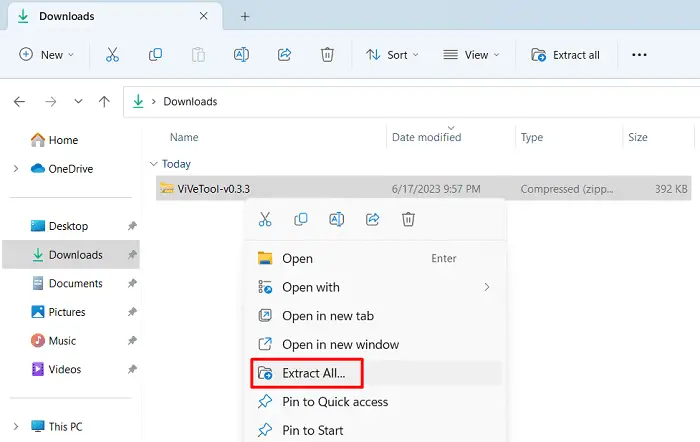Choose Open with in the context menu
This screenshot has width=700, height=442.
(x=311, y=287)
